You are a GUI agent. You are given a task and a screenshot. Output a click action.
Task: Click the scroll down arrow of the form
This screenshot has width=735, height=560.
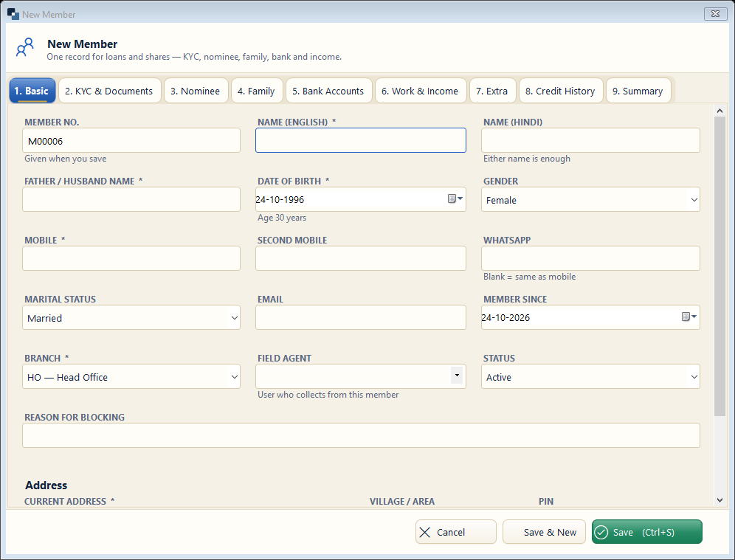tap(720, 500)
